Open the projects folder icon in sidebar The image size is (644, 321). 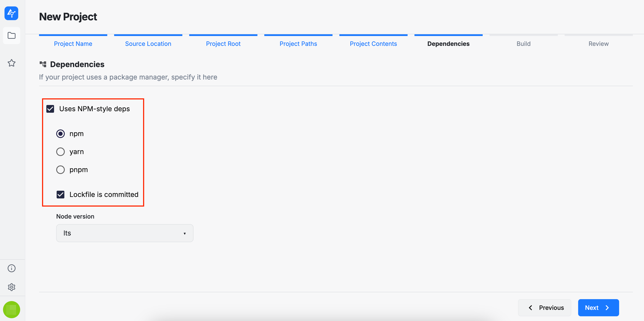point(12,36)
